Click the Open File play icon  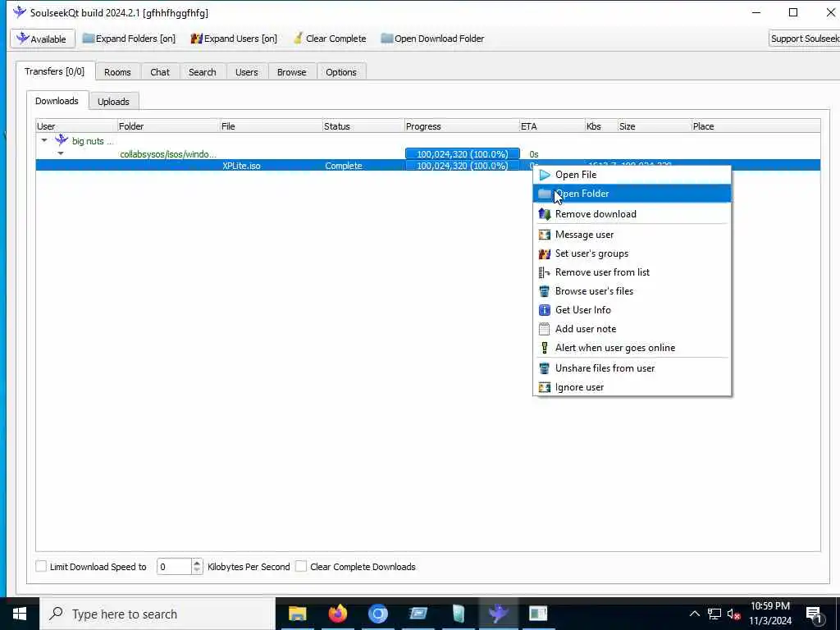(x=545, y=175)
